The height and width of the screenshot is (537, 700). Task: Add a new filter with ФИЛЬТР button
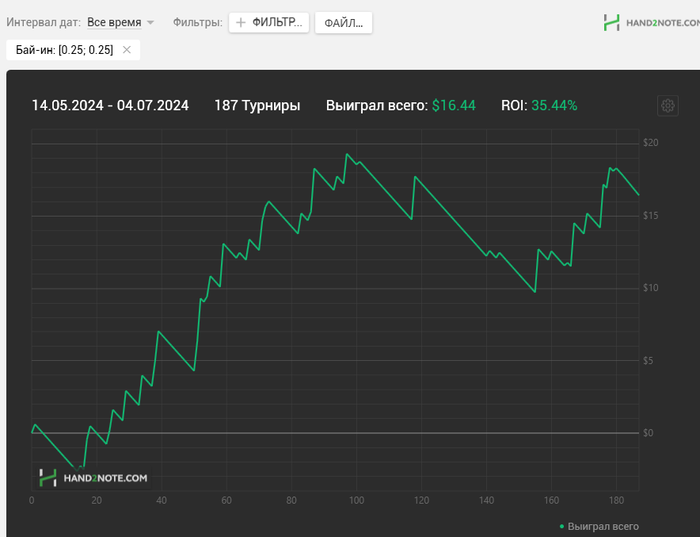[x=269, y=22]
